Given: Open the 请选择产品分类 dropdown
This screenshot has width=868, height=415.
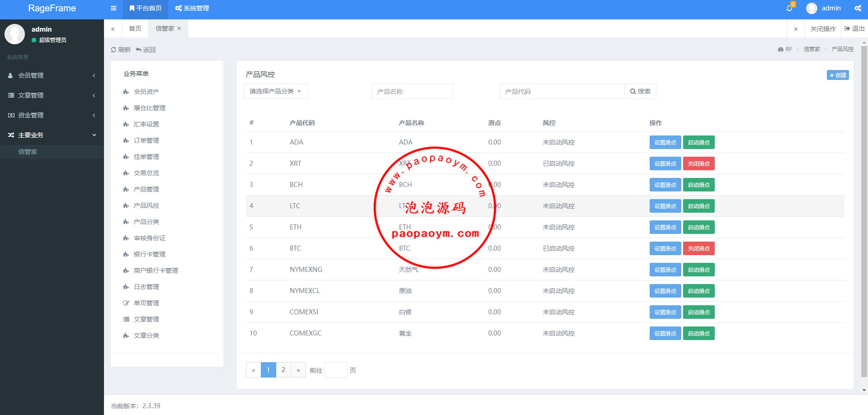Looking at the screenshot, I should 275,91.
